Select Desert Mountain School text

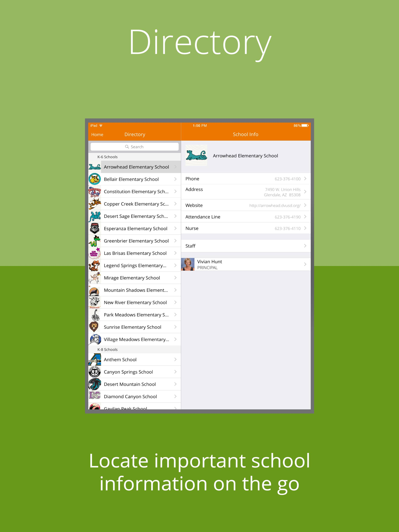130,384
